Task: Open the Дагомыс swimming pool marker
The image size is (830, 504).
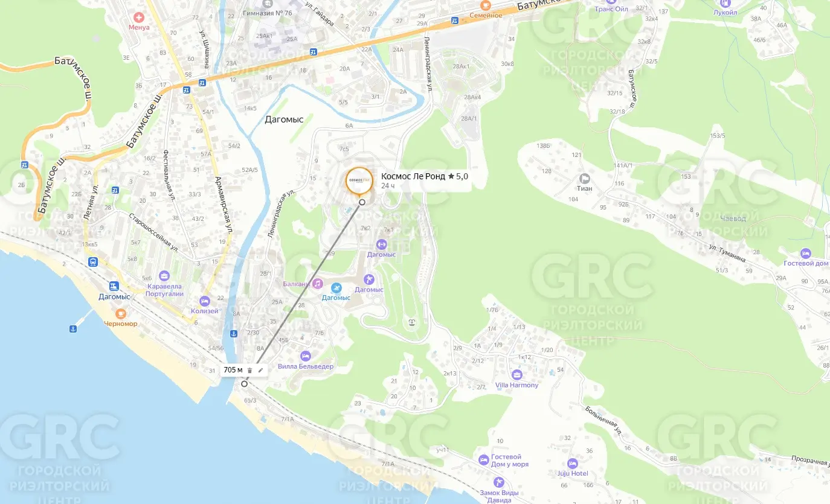Action: (x=335, y=287)
